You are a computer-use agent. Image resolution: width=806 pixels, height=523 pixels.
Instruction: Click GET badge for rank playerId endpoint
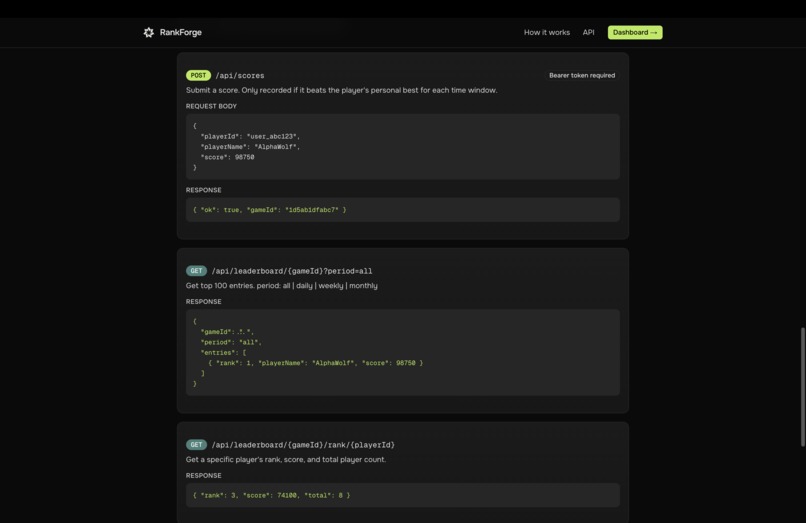pos(196,444)
